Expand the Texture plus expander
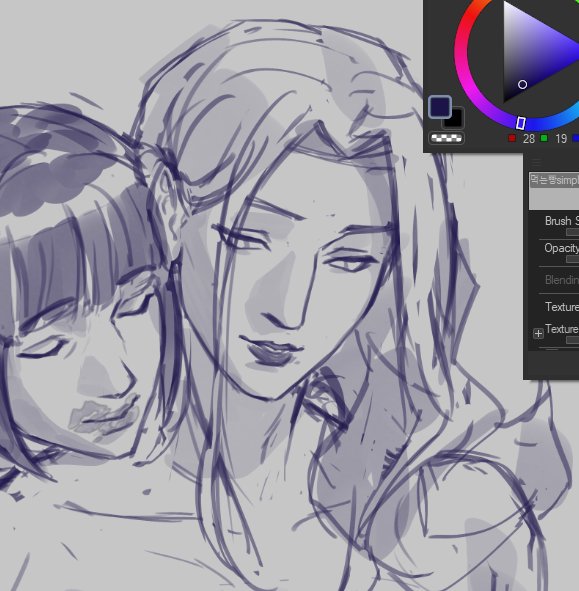 tap(538, 334)
